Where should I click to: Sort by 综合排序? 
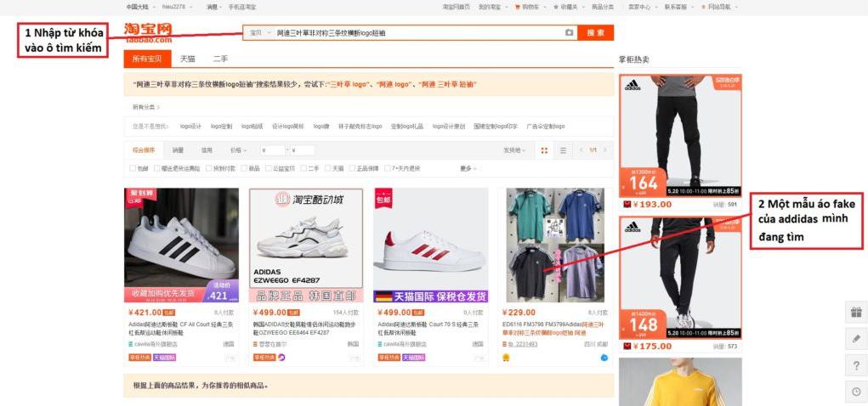click(x=144, y=150)
